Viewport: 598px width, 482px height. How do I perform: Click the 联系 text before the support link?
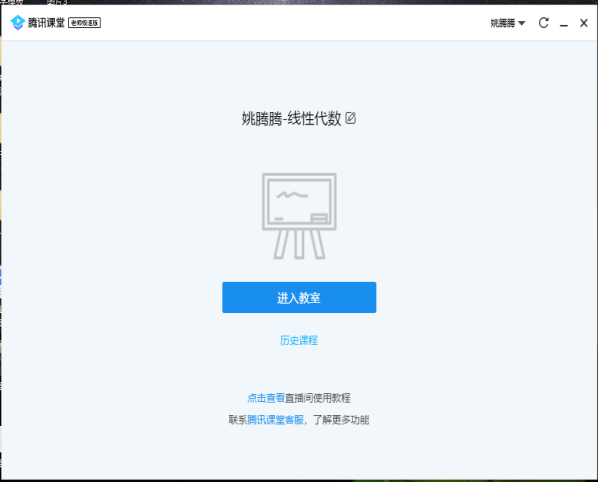(238, 420)
